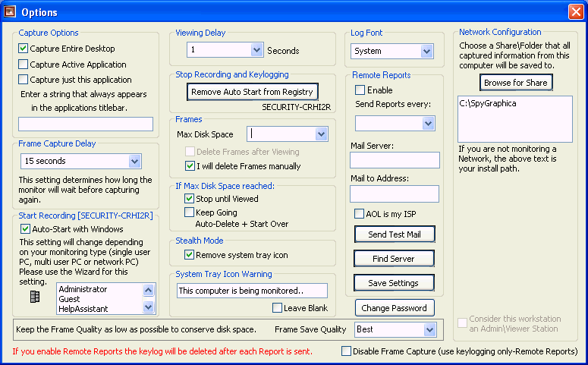This screenshot has height=365, width=588.
Task: Click the Save Settings button
Action: point(393,283)
